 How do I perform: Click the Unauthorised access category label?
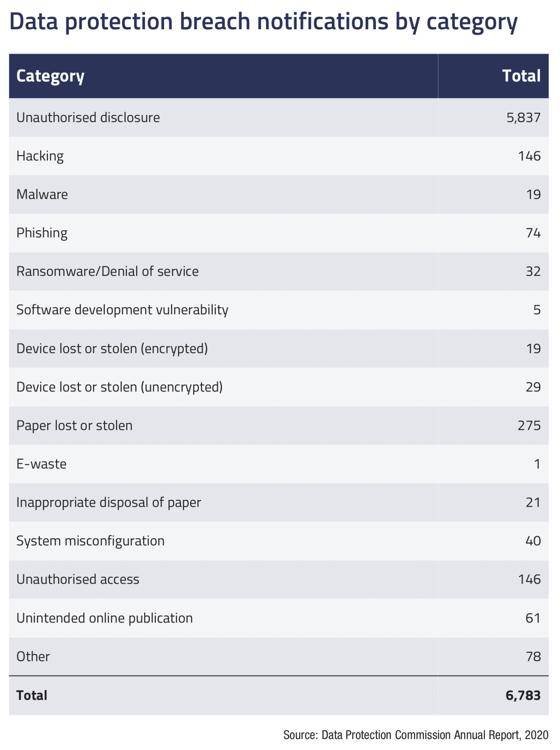pos(78,579)
